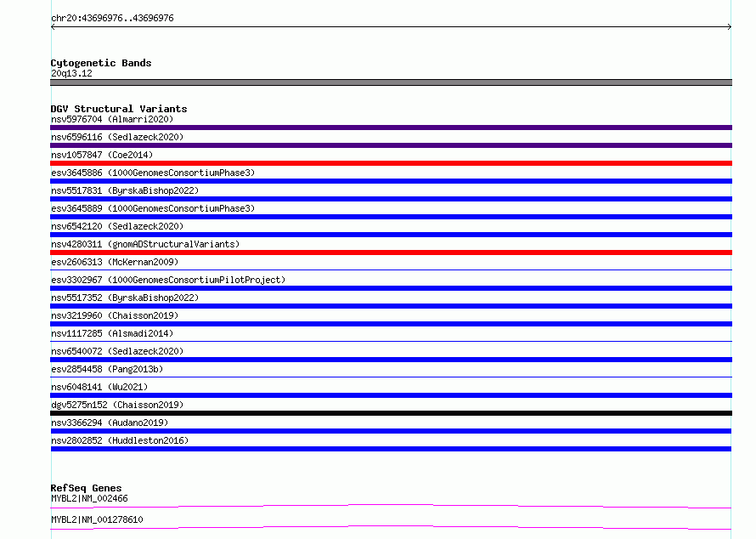The image size is (756, 539).
Task: Select the 20q13.12 band label
Action: (71, 73)
